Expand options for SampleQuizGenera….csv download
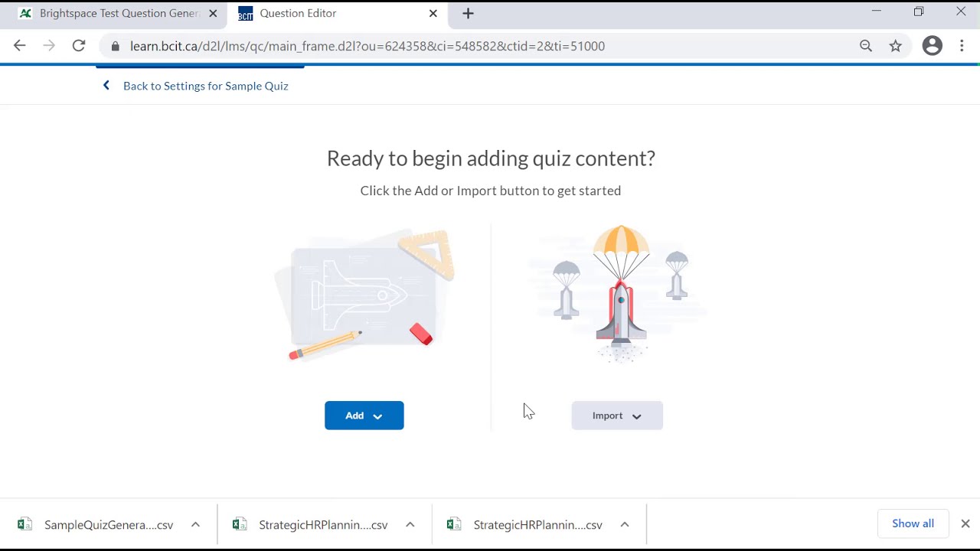The image size is (980, 551). [x=195, y=525]
